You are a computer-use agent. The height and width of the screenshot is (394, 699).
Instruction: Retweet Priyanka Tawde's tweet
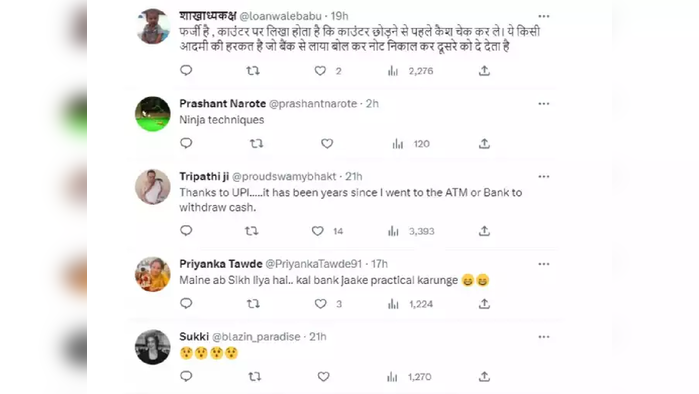point(253,304)
